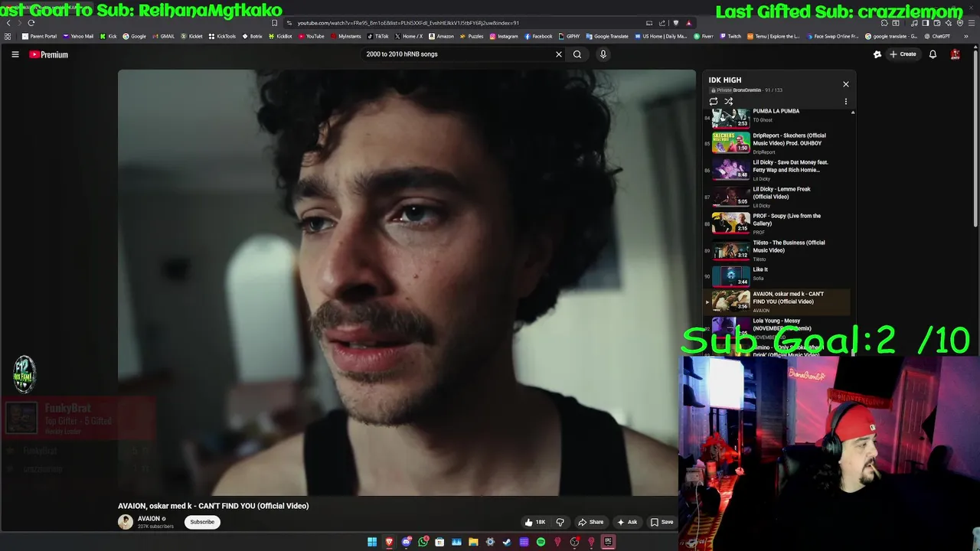Viewport: 980px width, 551px height.
Task: Play PUMBA LA PUMBA from playlist
Action: tap(776, 116)
